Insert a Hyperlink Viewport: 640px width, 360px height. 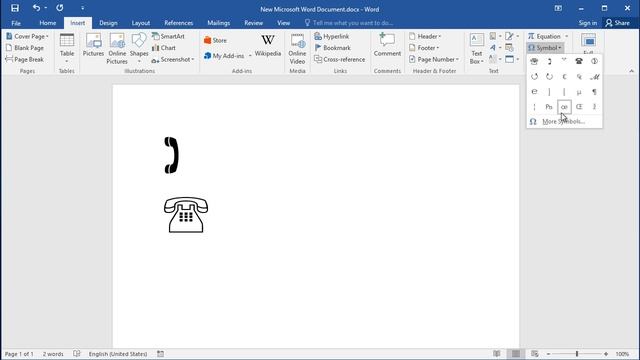pos(332,36)
